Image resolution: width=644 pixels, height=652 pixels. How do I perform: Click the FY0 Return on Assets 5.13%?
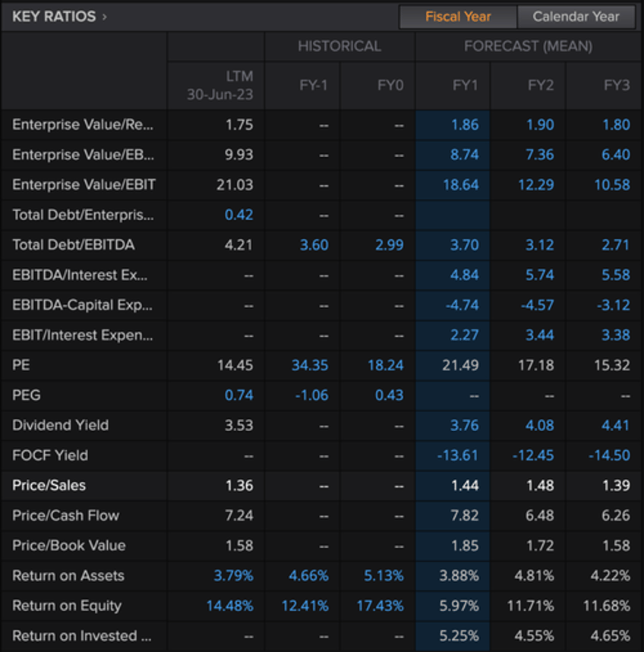(x=384, y=575)
